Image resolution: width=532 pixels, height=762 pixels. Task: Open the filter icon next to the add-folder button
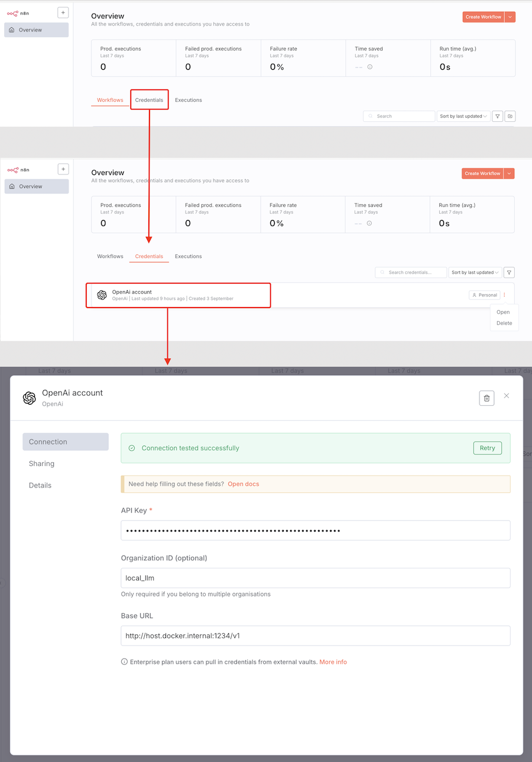[x=497, y=116]
